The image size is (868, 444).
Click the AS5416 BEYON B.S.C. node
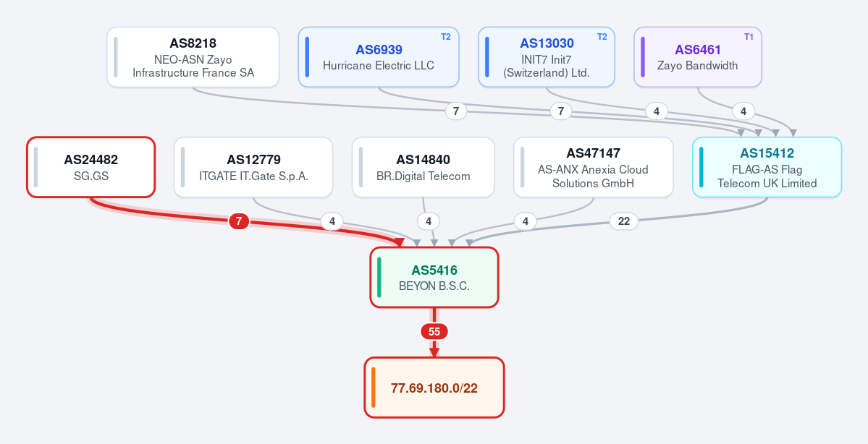click(434, 277)
